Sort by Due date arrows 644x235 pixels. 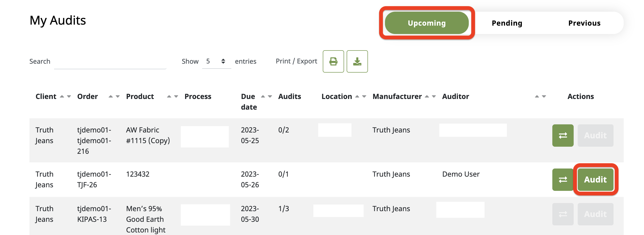pyautogui.click(x=266, y=96)
